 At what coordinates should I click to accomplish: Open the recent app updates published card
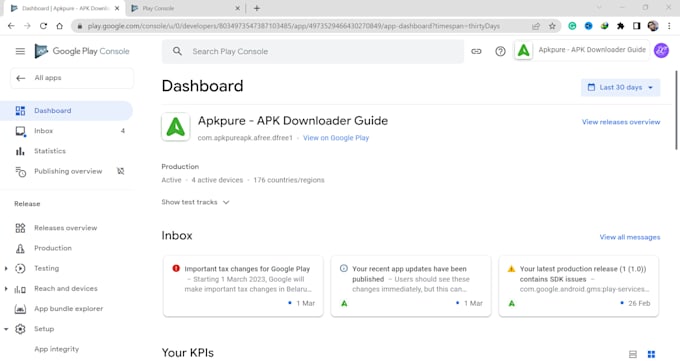[x=411, y=286]
